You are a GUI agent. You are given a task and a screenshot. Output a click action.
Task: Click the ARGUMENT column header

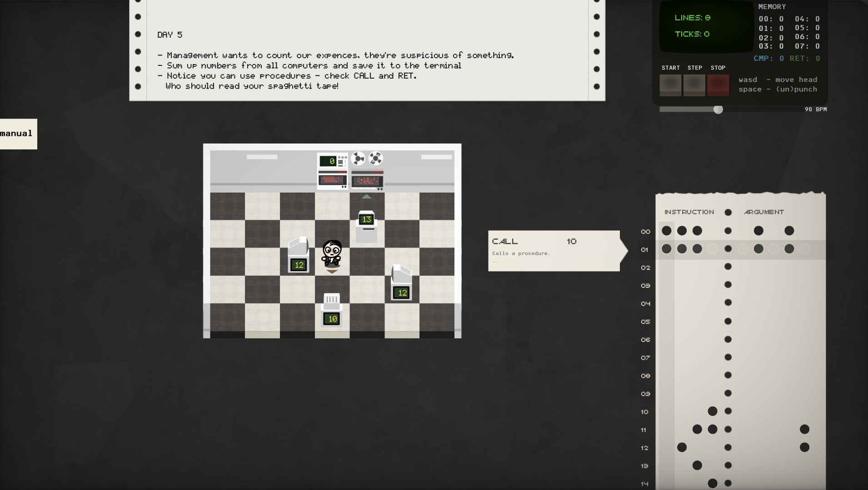(764, 212)
